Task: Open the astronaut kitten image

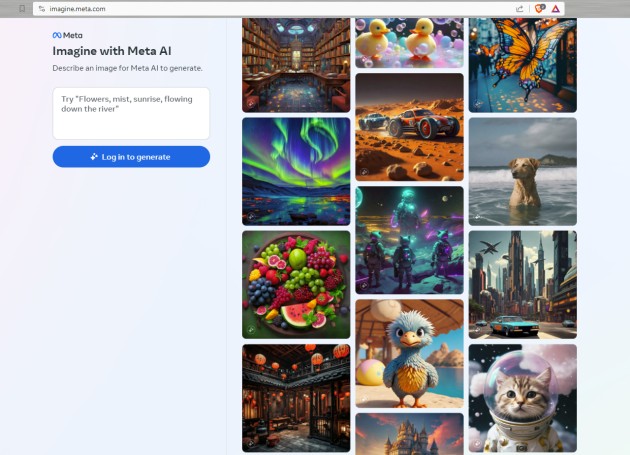Action: tap(523, 398)
